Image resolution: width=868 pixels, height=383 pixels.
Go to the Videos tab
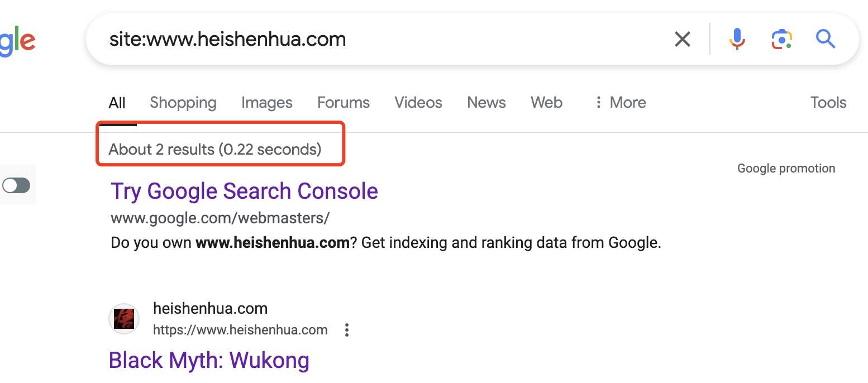coord(418,103)
